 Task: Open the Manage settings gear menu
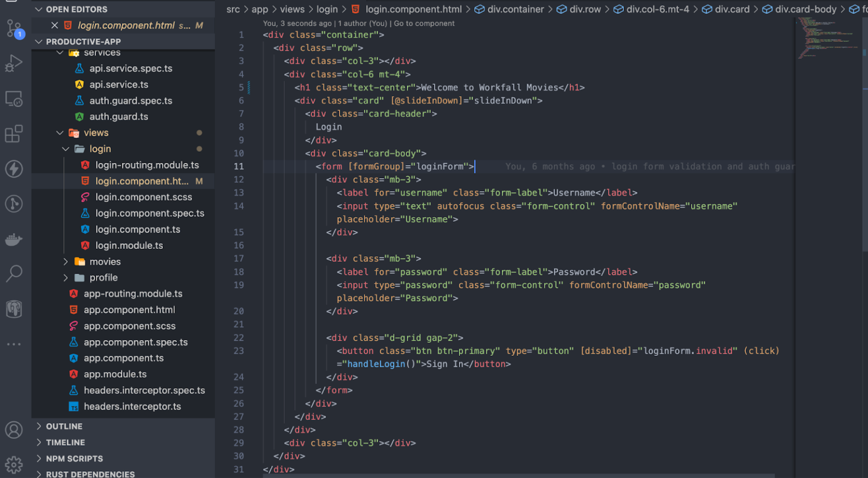pyautogui.click(x=14, y=464)
